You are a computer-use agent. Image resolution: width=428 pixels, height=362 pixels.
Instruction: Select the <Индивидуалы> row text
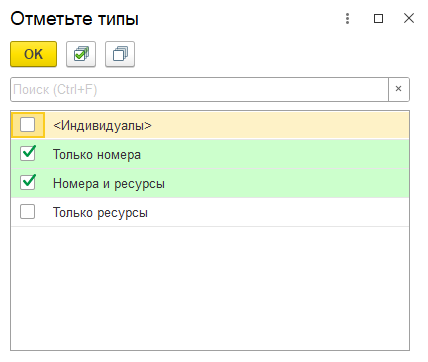[x=102, y=125]
